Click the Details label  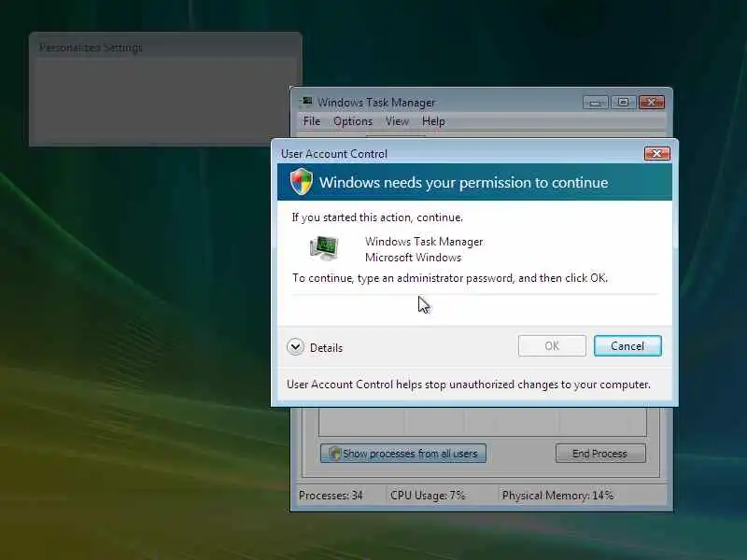click(326, 348)
